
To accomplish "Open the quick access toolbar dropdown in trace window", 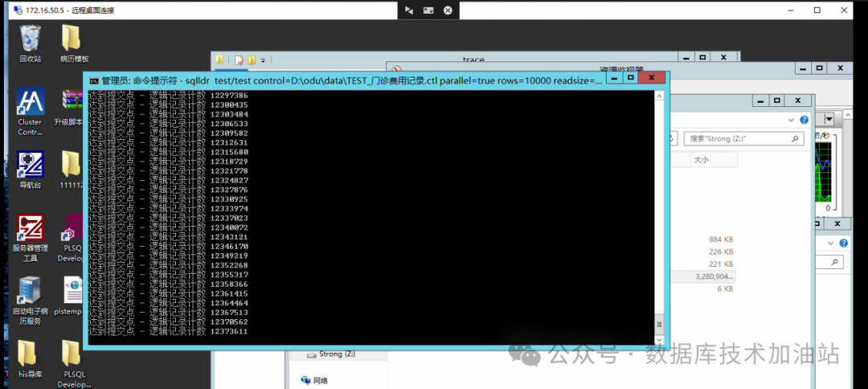I will 263,60.
